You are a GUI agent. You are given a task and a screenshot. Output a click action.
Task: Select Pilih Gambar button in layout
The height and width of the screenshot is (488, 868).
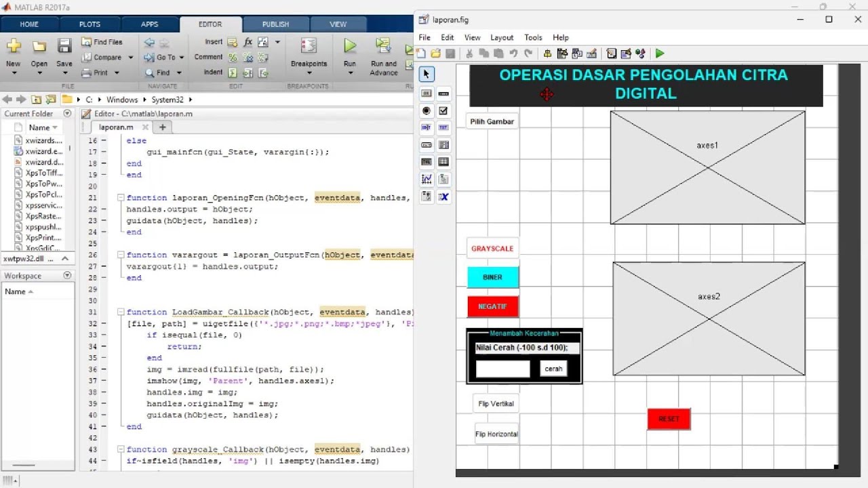492,121
